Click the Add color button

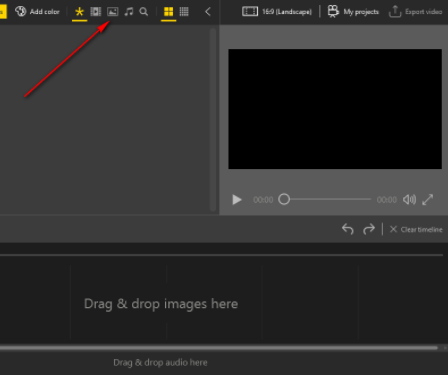[37, 12]
